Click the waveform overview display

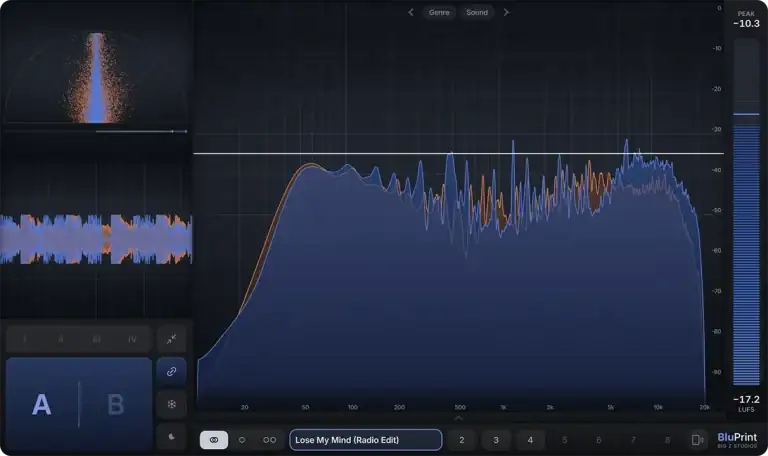coord(96,239)
